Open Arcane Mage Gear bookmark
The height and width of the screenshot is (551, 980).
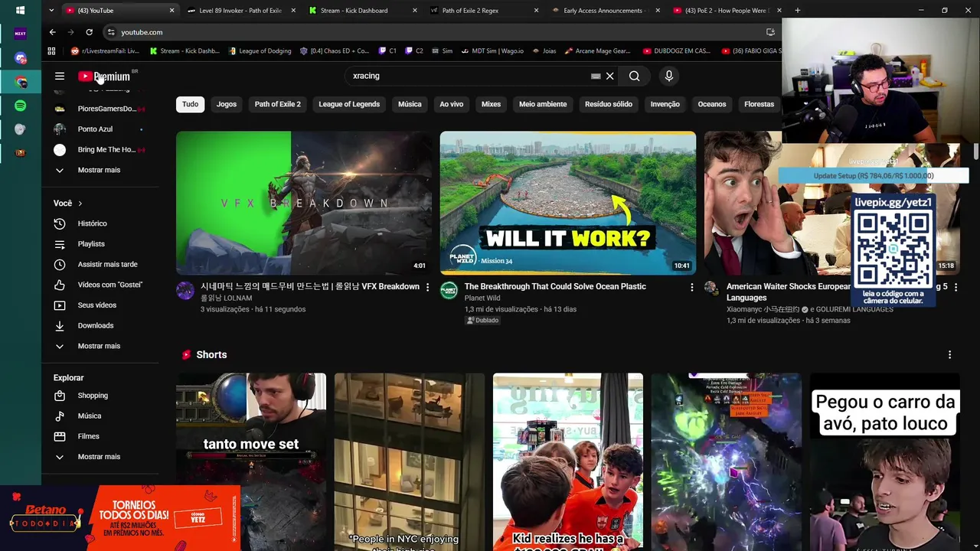[597, 51]
